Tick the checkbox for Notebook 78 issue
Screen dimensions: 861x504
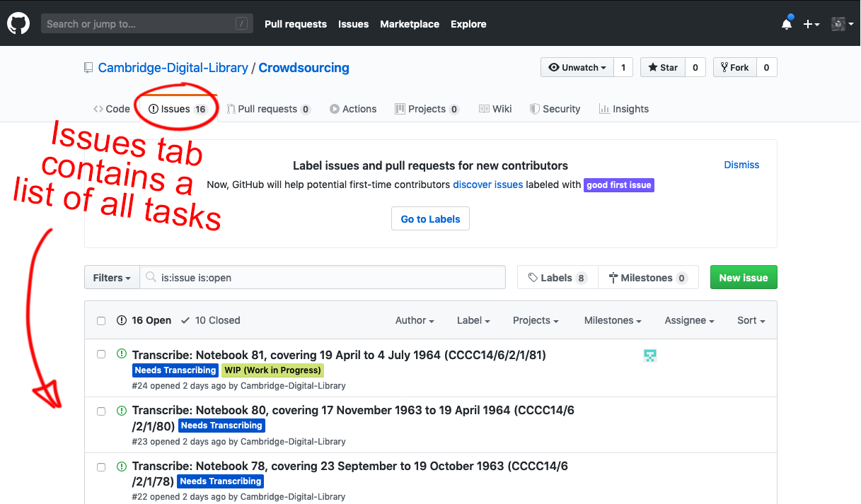[101, 467]
